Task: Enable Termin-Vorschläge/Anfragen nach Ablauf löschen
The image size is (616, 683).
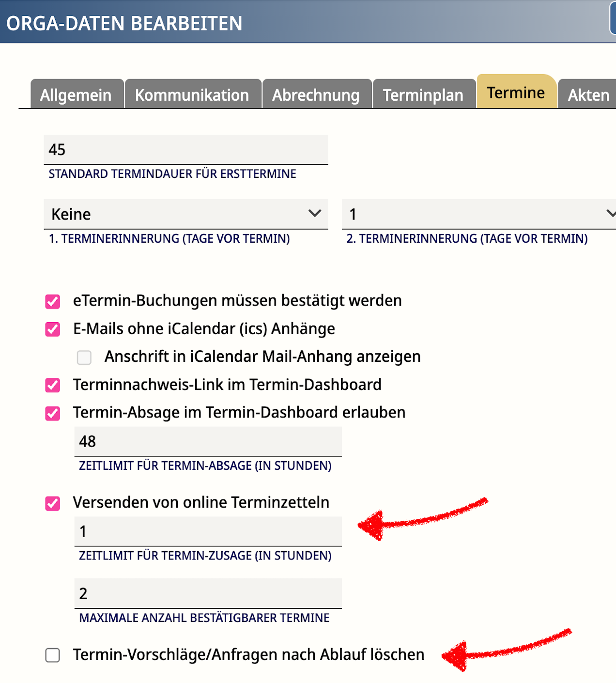Action: click(x=53, y=655)
